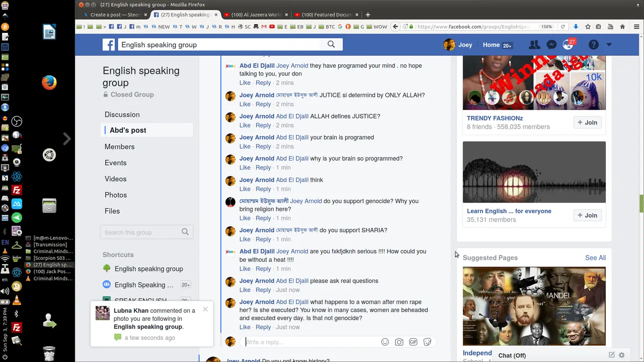Open Abd El Djalil name on 'programed your mind' comment
Image resolution: width=644 pixels, height=362 pixels.
257,66
